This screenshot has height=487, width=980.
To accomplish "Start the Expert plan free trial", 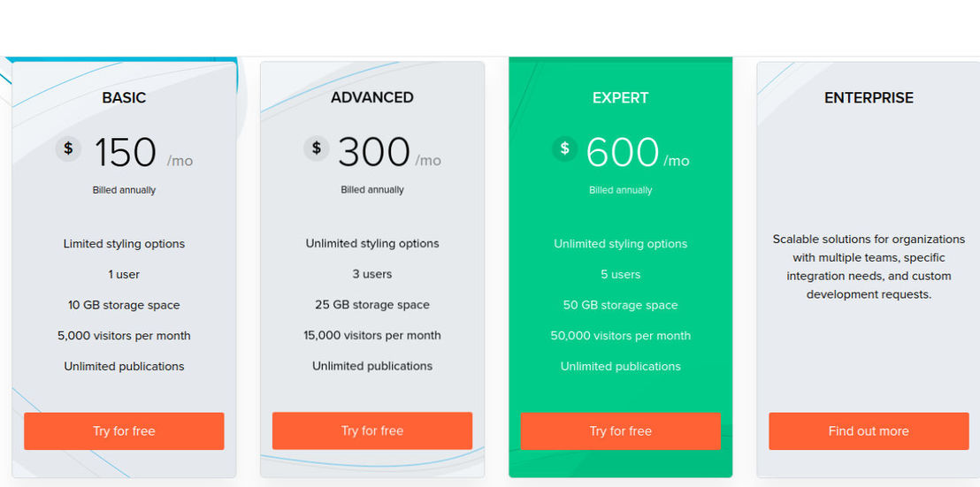I will click(621, 430).
